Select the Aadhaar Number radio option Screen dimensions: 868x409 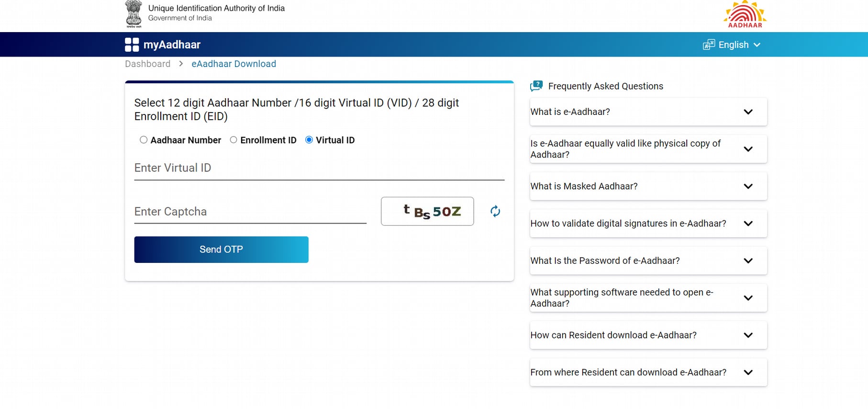(144, 140)
